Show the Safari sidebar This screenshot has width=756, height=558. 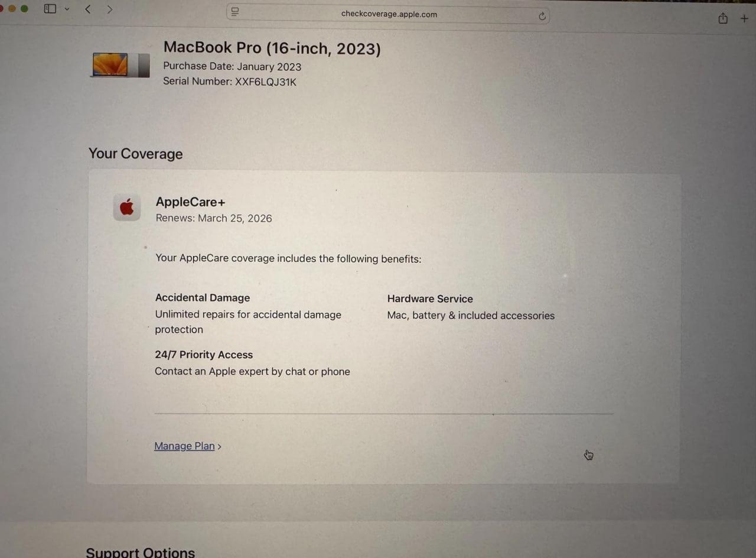tap(50, 9)
